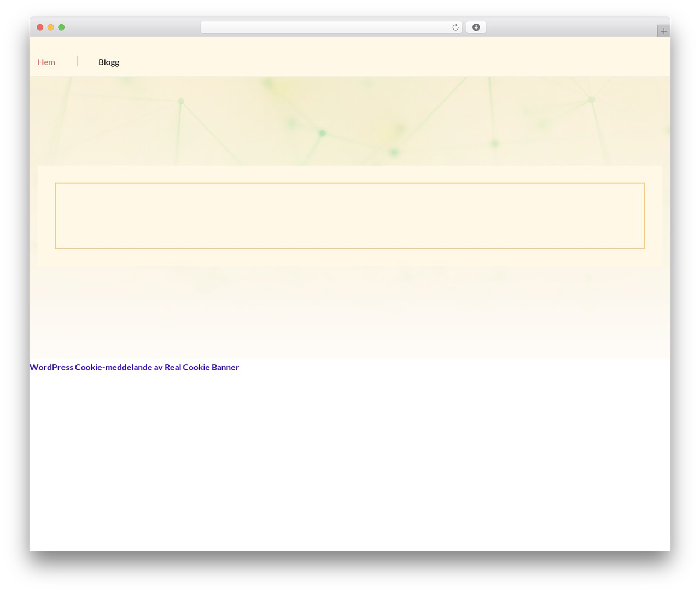Screen dimensions: 700x593
Task: Close the window using the red button
Action: 40,27
